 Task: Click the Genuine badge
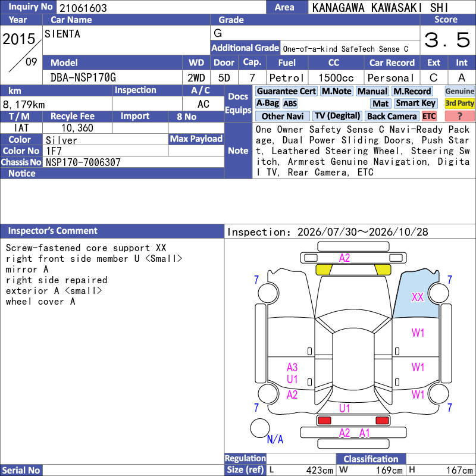tap(459, 91)
